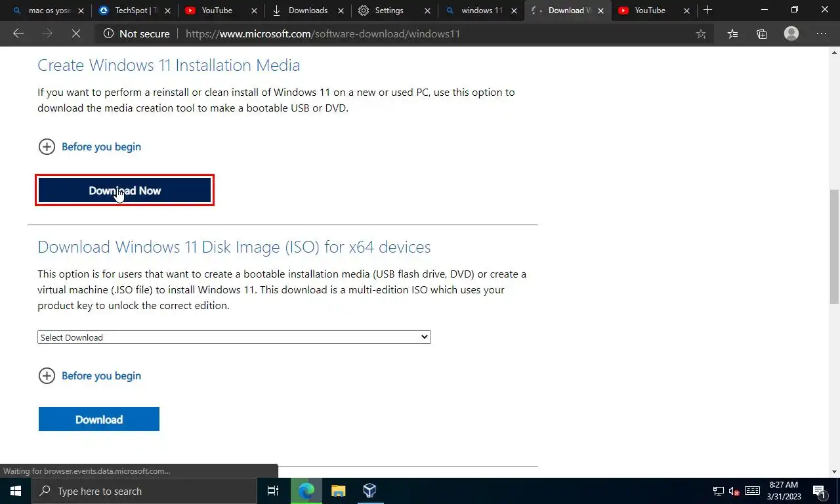Open a new tab with plus button
Image resolution: width=840 pixels, height=504 pixels.
coord(707,10)
